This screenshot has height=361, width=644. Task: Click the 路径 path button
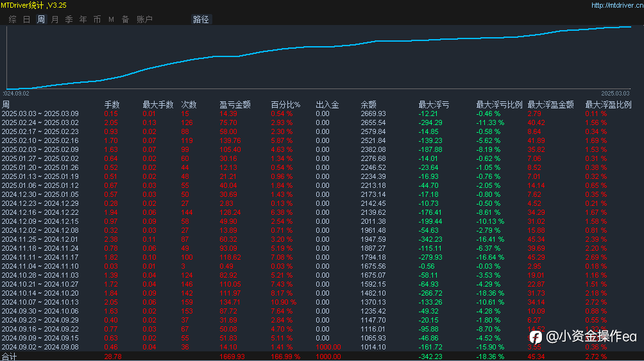tap(201, 19)
